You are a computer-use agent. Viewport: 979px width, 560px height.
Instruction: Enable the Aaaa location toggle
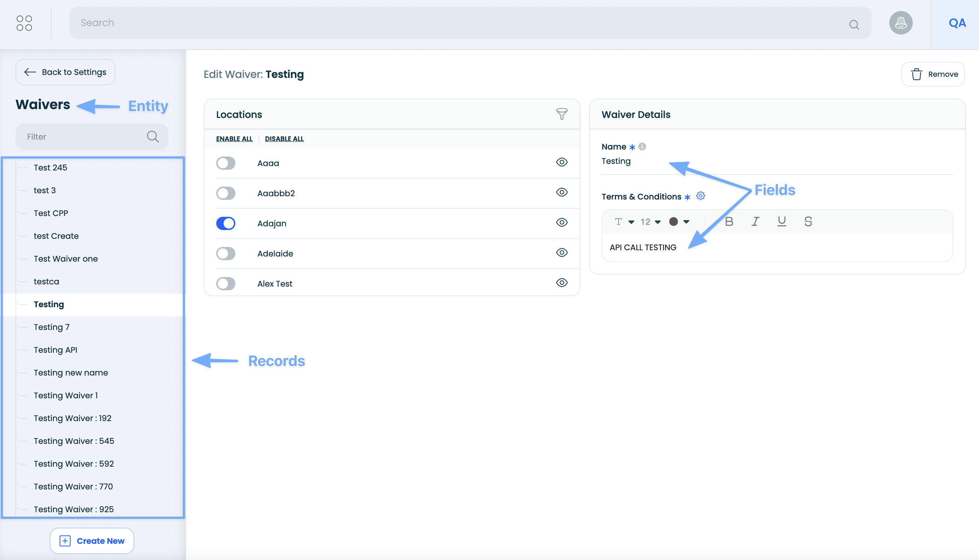(226, 163)
